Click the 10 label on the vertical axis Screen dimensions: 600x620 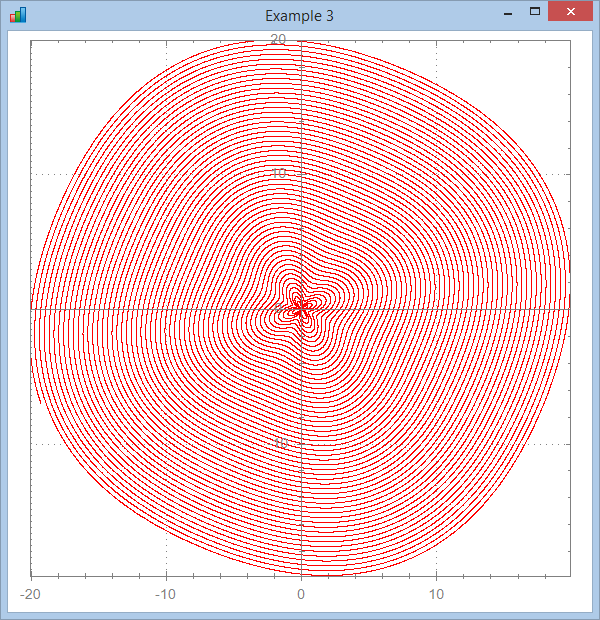click(x=279, y=173)
